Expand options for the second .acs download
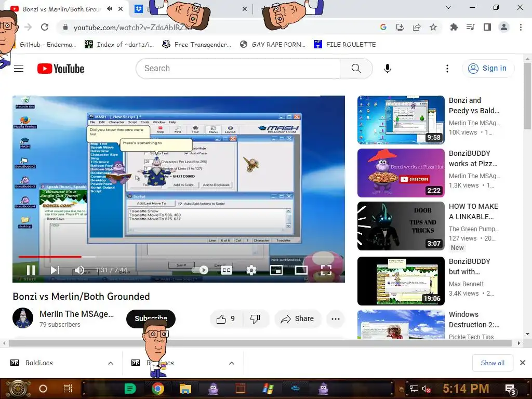This screenshot has width=532, height=399. tap(231, 363)
